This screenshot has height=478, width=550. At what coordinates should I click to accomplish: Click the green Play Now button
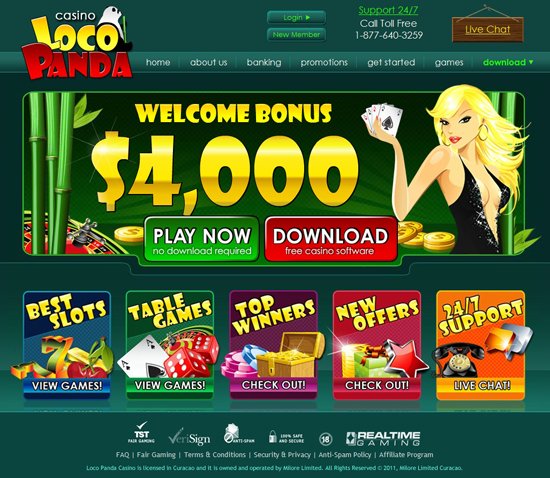coord(202,240)
